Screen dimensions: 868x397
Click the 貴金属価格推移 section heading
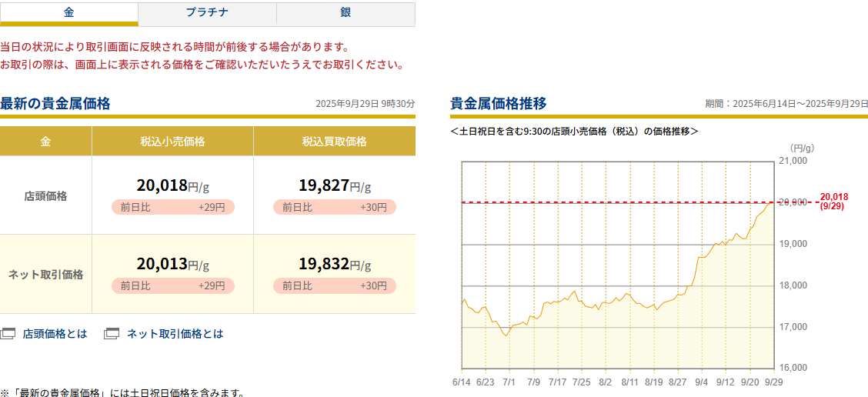[498, 103]
